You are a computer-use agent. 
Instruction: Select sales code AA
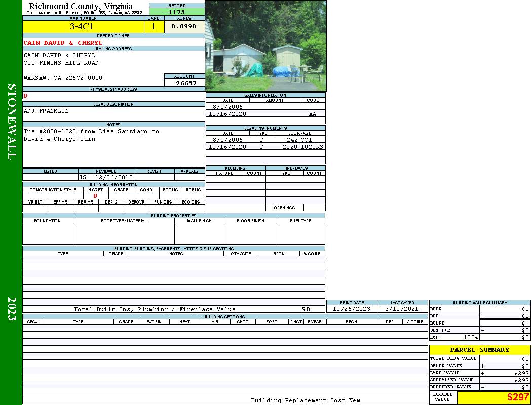coord(313,114)
